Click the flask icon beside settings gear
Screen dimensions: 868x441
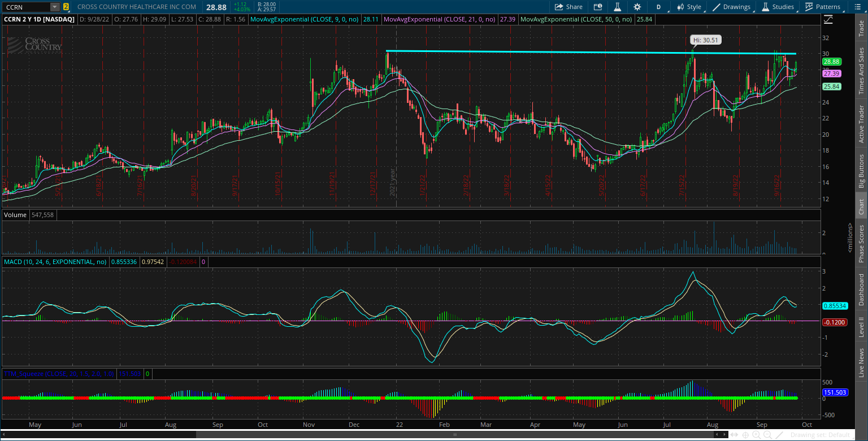tap(618, 7)
